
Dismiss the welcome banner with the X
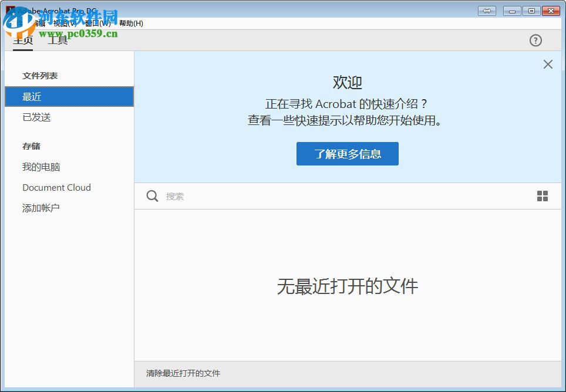[547, 65]
